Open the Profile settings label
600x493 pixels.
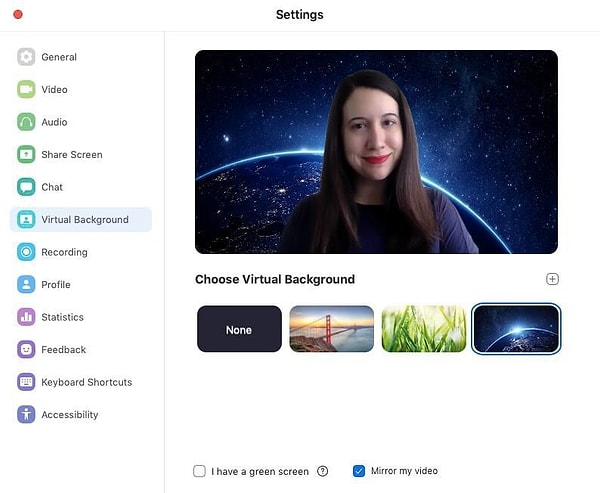(56, 285)
